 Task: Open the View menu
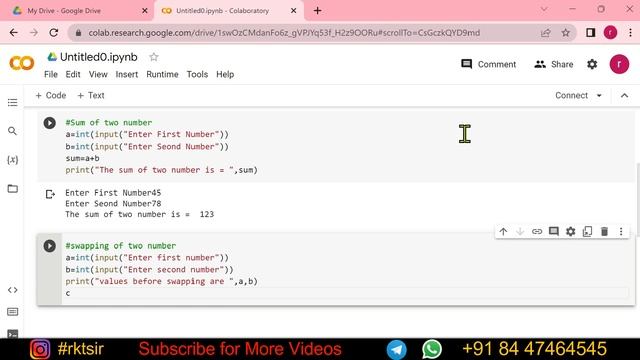pos(98,74)
